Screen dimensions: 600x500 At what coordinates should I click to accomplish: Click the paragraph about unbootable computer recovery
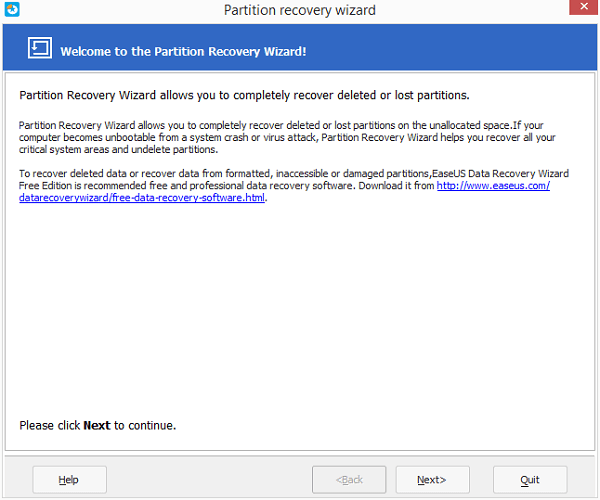287,137
